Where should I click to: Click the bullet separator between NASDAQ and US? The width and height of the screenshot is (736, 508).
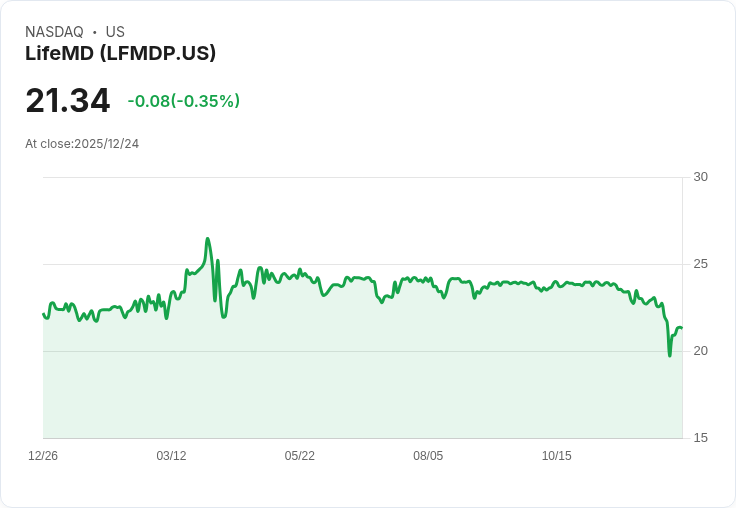click(x=94, y=32)
